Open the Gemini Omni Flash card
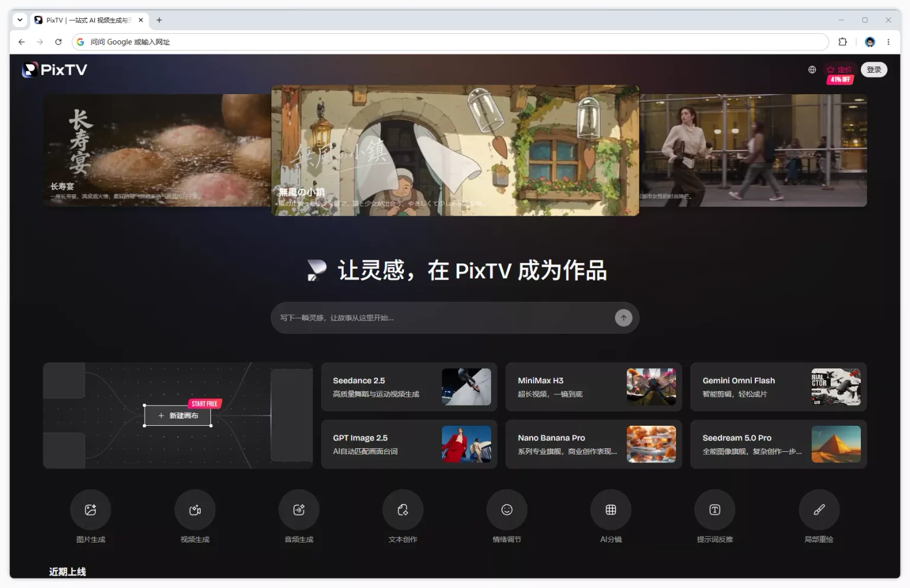The height and width of the screenshot is (588, 910). (778, 387)
